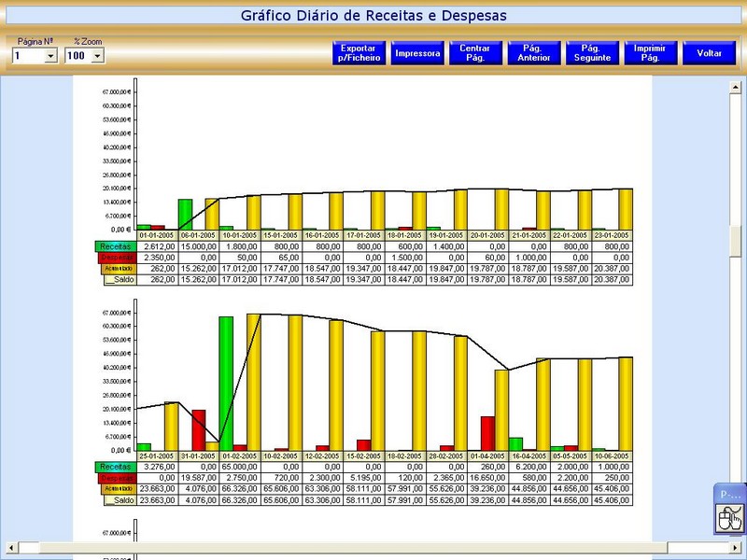Click the floating panel title bar labeled P...
This screenshot has height=560, width=747.
pyautogui.click(x=729, y=493)
